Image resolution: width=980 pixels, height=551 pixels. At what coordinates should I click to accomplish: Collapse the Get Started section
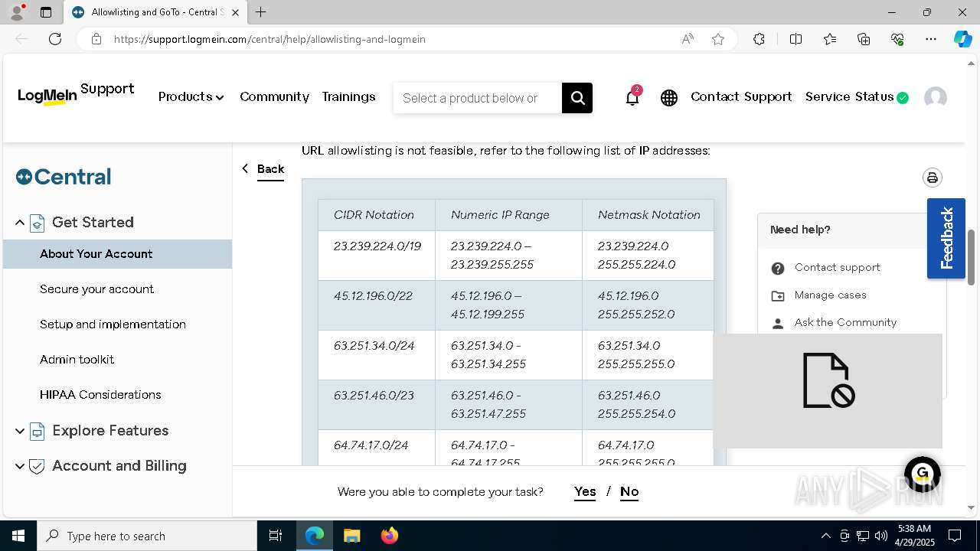[20, 223]
